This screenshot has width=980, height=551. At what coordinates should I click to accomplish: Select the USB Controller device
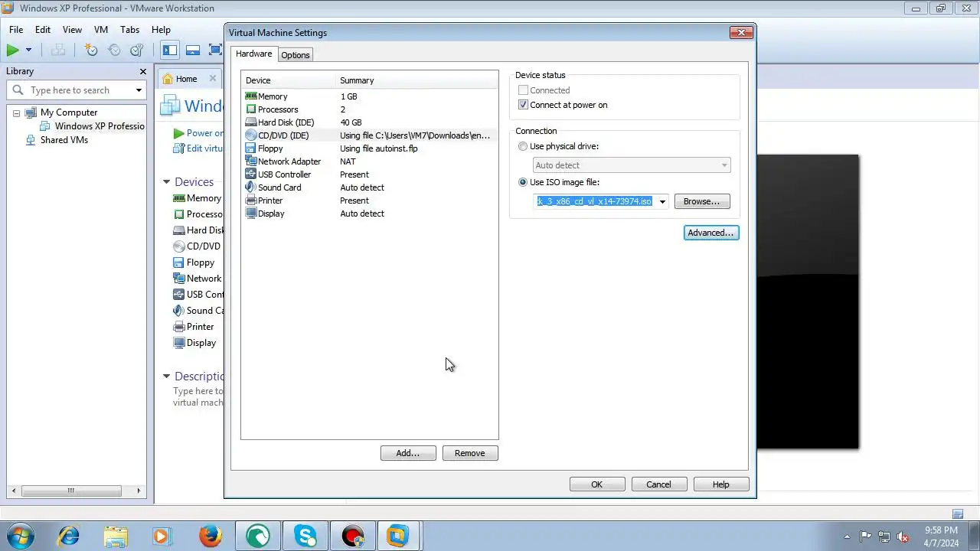point(369,174)
